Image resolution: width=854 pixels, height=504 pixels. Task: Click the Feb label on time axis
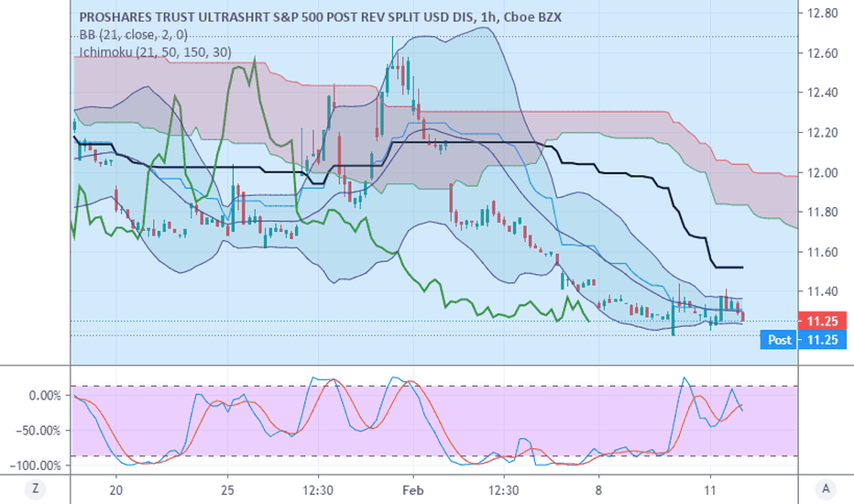(x=413, y=490)
